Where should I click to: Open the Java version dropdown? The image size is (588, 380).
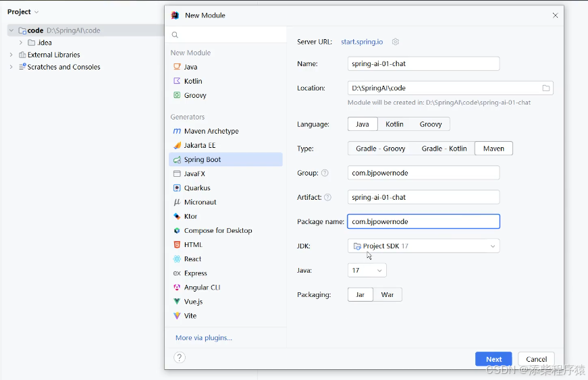pos(367,270)
